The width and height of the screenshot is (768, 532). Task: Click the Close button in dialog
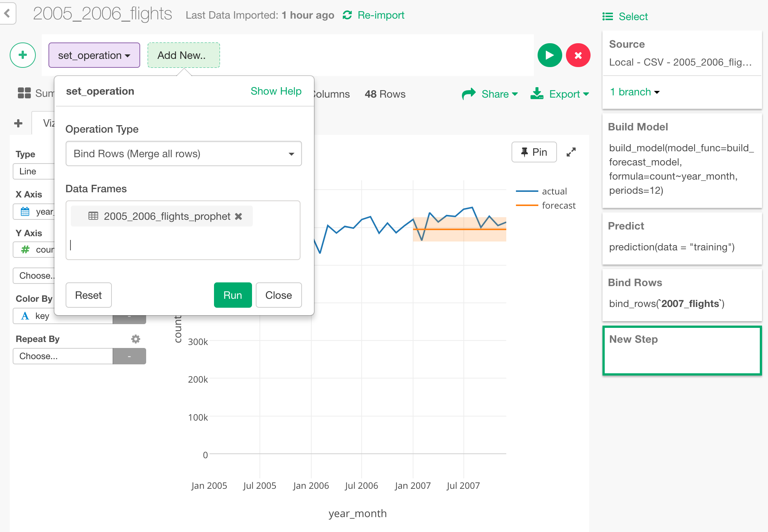pyautogui.click(x=279, y=295)
